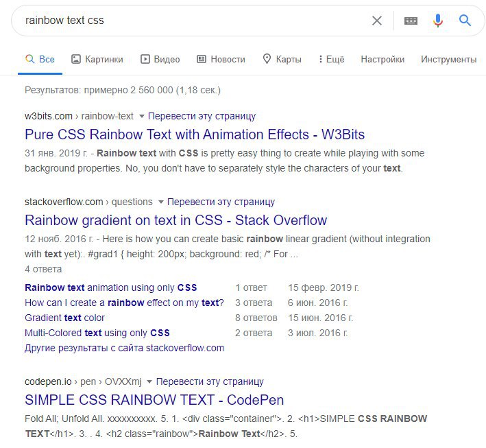This screenshot has width=486, height=448.
Task: Open 'SIMPLE CSS RAINBOW TEXT - CodePen'
Action: [154, 400]
